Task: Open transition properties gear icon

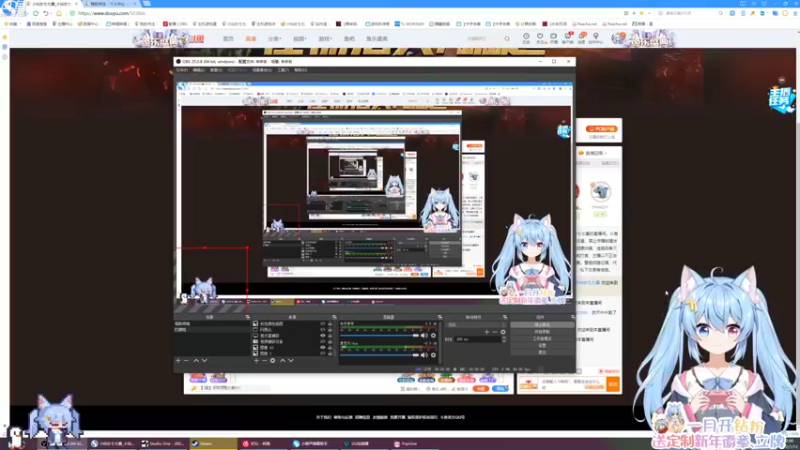Action: tap(503, 332)
